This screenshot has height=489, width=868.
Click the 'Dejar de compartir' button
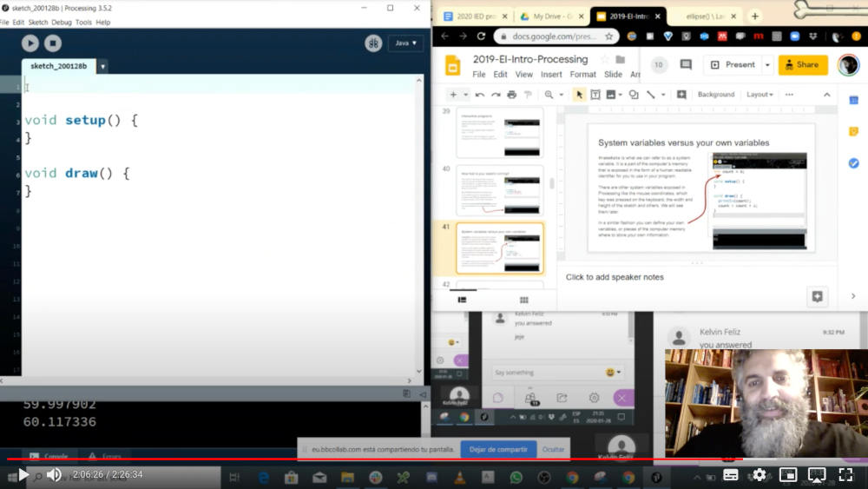[x=498, y=449]
